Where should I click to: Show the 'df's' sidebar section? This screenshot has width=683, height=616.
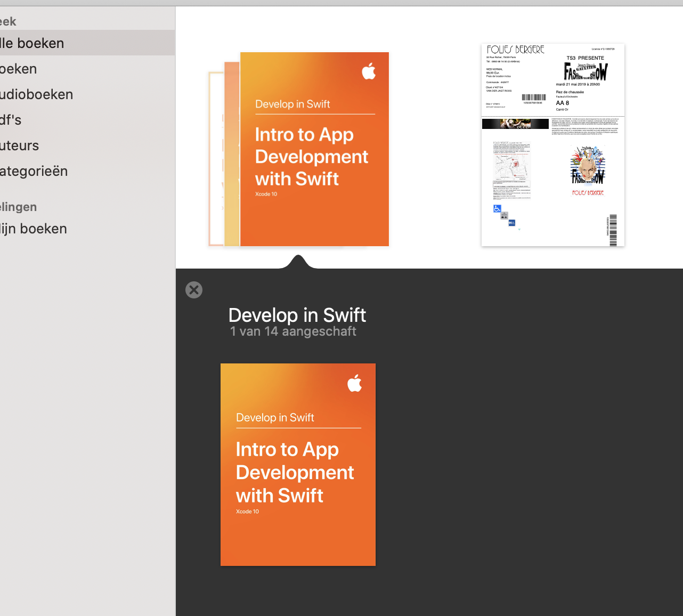tap(87, 120)
